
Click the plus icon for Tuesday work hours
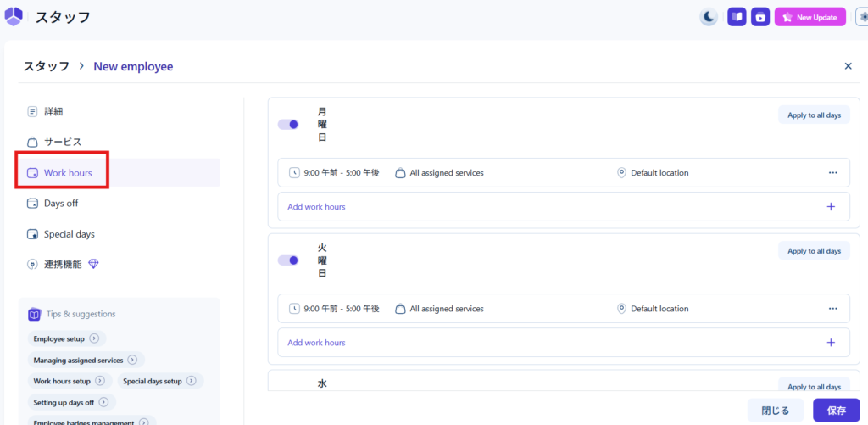[831, 343]
